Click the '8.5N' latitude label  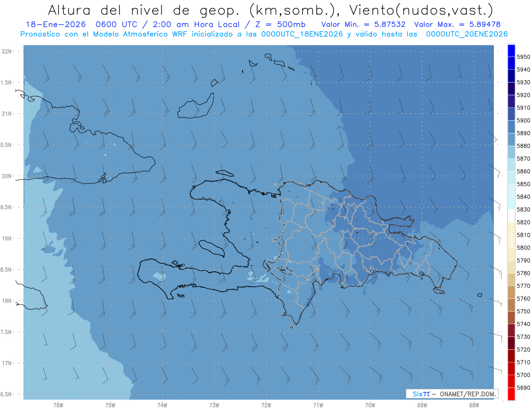coord(6,270)
